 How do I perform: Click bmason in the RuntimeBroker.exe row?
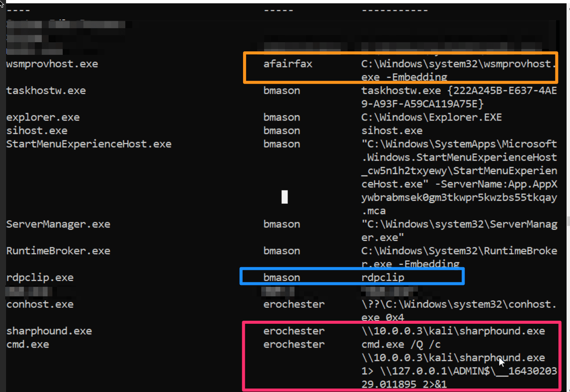282,251
